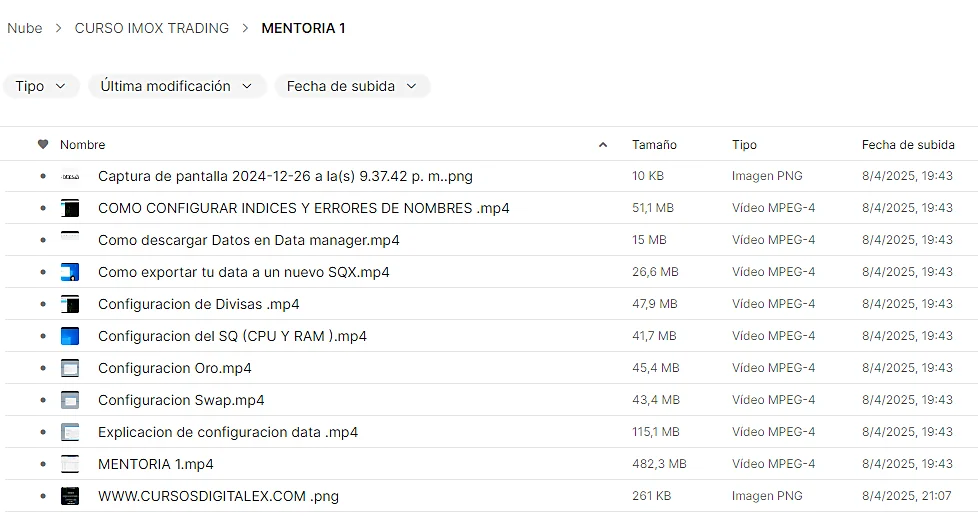Click icon for Configuracion Oro video
Screen dimensions: 978x522
[70, 368]
